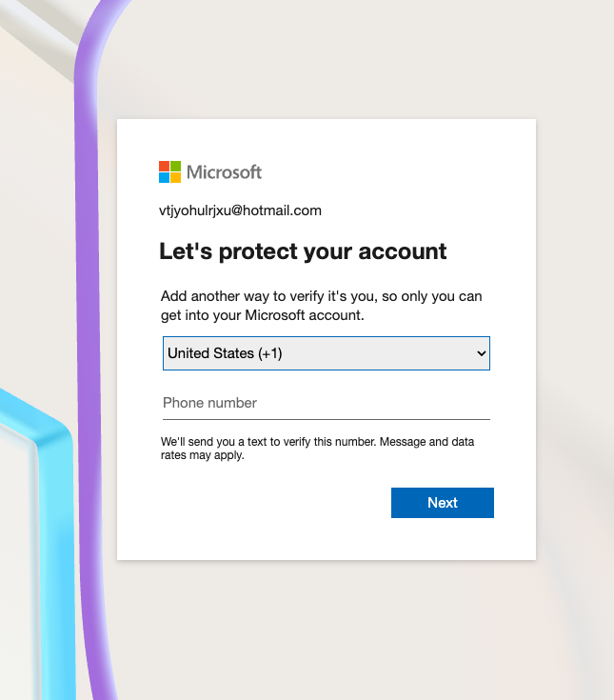The height and width of the screenshot is (700, 614).
Task: Click the green square of Microsoft logo
Action: point(176,166)
